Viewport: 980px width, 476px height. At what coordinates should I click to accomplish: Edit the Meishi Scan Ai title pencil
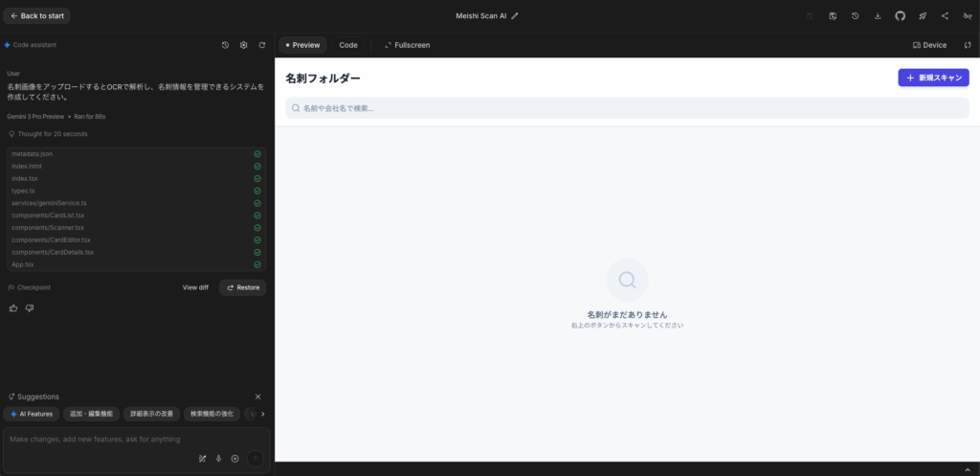pyautogui.click(x=515, y=16)
